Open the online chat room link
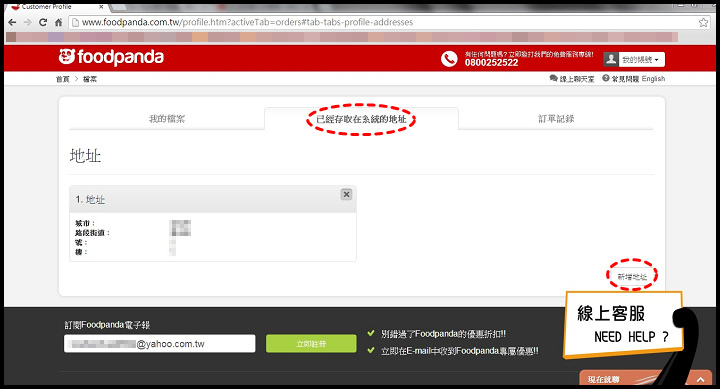 pos(572,79)
